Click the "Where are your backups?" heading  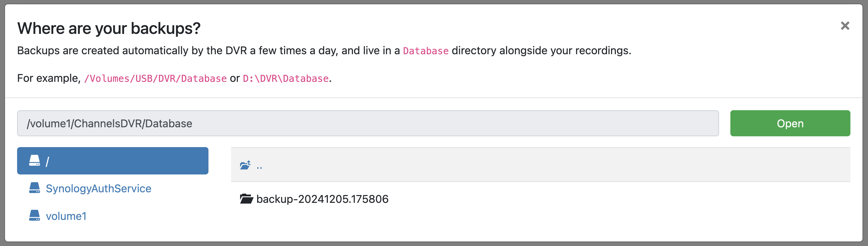tap(109, 28)
